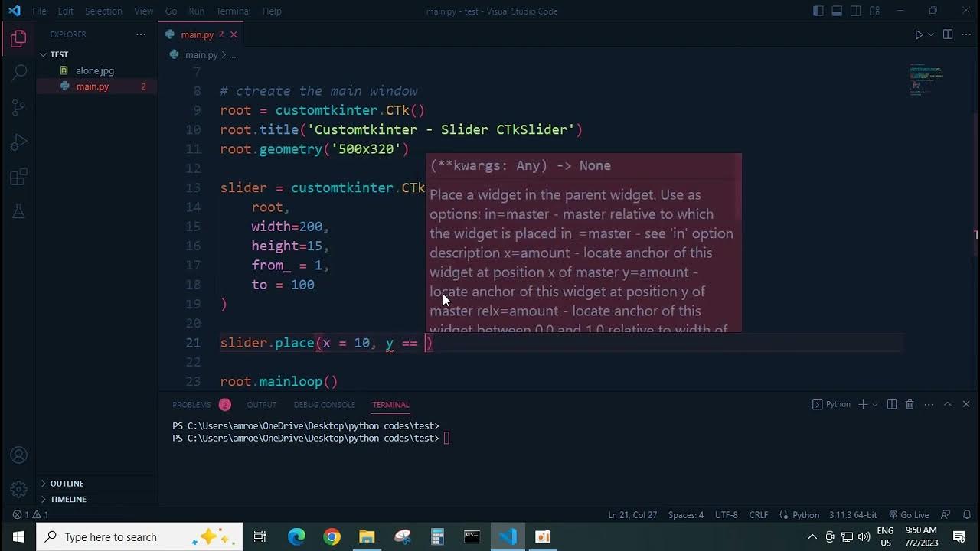
Task: Open the Manage gear in activity bar
Action: coord(18,488)
